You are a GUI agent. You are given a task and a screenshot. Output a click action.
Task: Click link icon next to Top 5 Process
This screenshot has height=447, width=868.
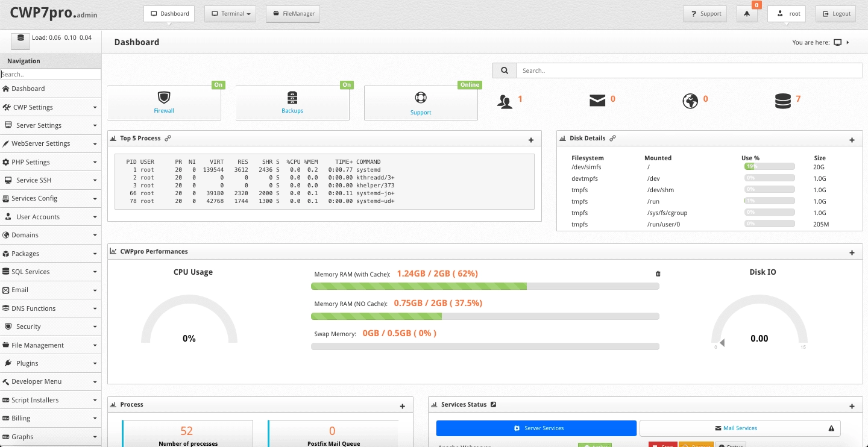tap(168, 138)
